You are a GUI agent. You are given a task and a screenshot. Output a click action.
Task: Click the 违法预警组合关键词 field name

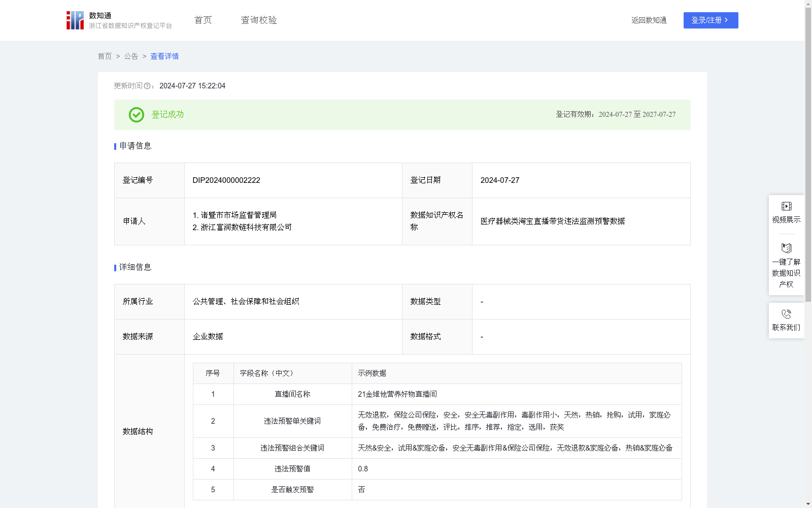pos(292,448)
